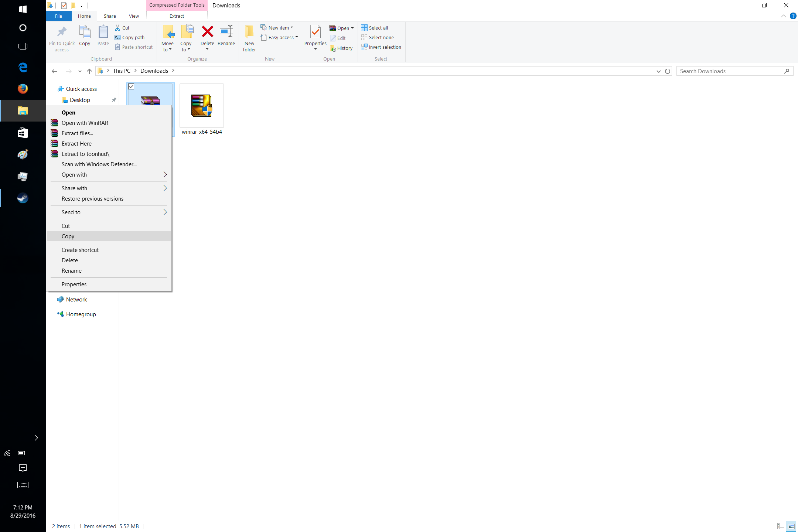The image size is (798, 532).
Task: Refresh the Downloads folder view
Action: point(668,71)
